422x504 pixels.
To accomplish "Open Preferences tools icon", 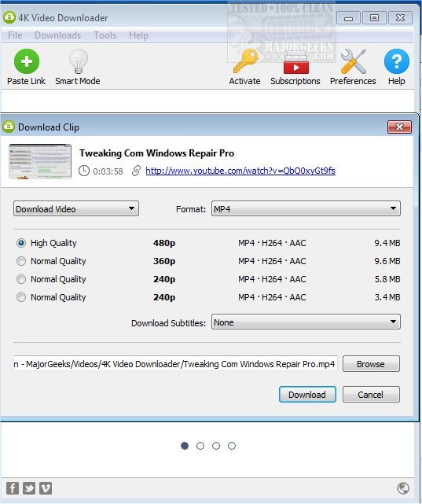I will pyautogui.click(x=353, y=61).
